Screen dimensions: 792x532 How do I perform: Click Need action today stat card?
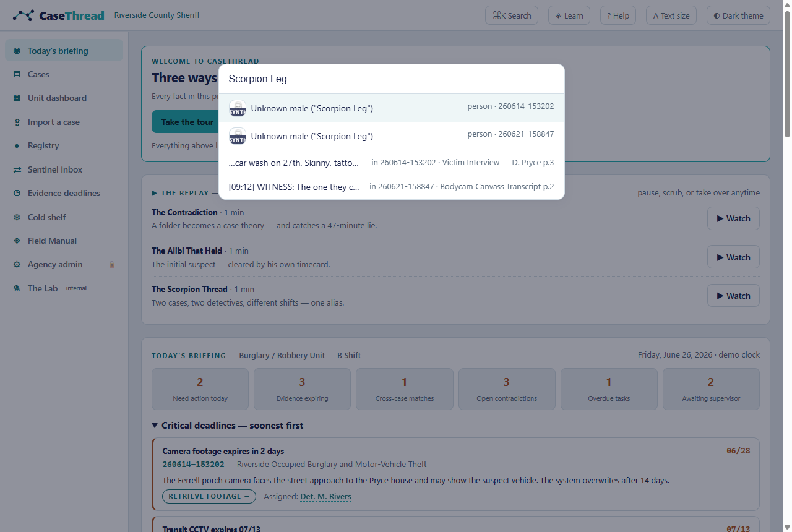[x=200, y=389]
